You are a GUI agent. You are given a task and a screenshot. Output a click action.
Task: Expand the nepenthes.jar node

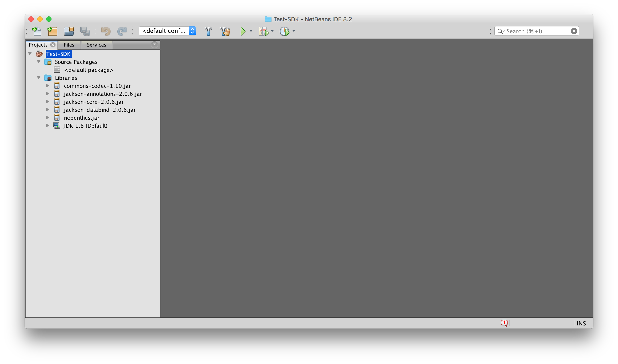48,117
